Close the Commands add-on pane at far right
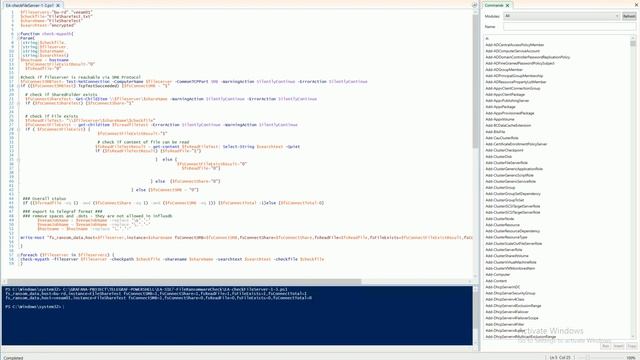This screenshot has height=360, width=640. point(636,5)
